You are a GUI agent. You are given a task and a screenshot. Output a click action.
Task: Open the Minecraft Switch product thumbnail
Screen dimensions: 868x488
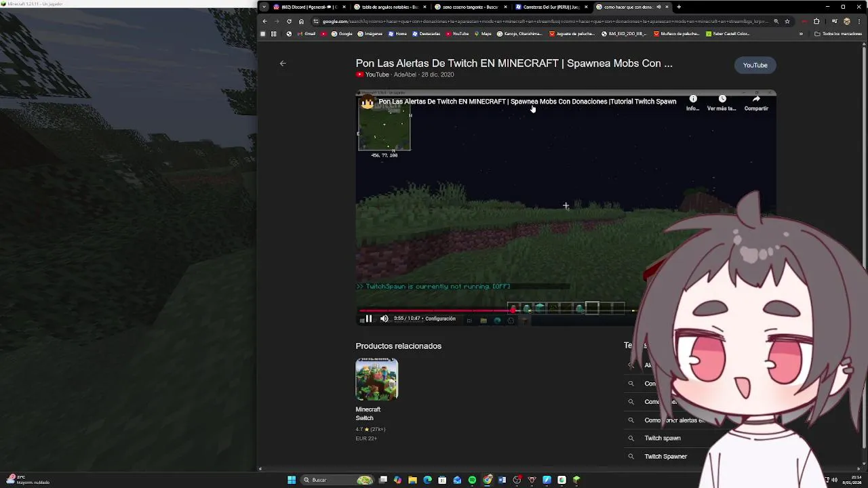[376, 380]
